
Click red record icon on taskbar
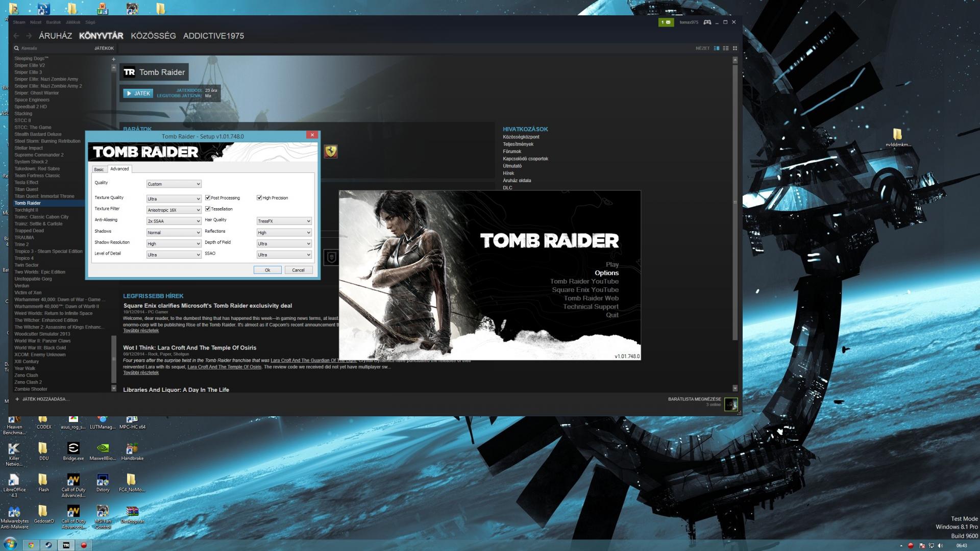[x=84, y=545]
